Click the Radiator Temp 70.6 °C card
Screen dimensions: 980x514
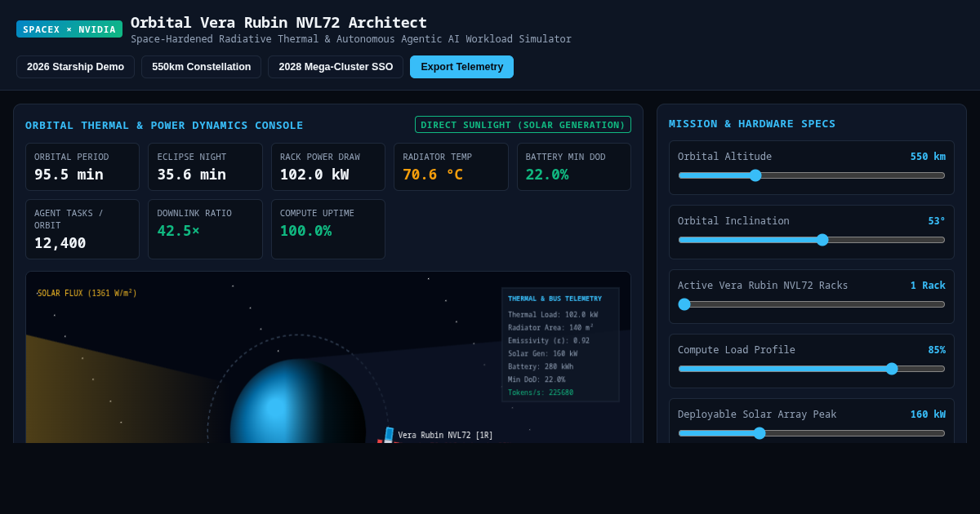point(451,167)
